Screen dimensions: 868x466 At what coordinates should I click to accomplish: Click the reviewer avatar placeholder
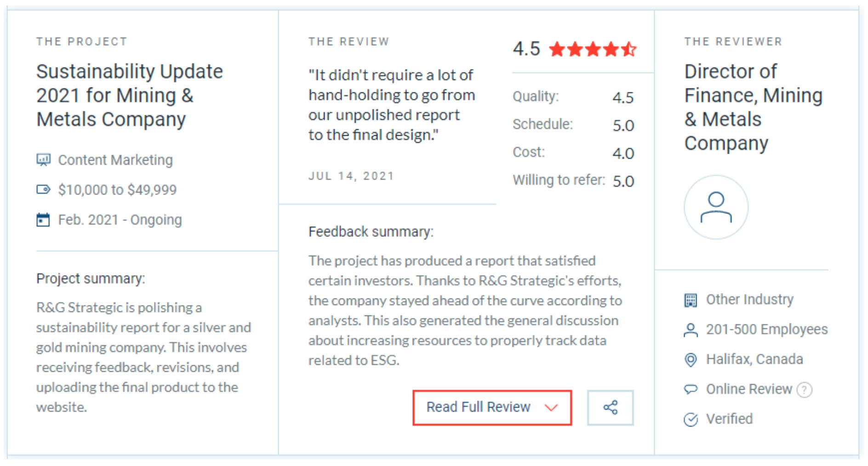(x=716, y=207)
